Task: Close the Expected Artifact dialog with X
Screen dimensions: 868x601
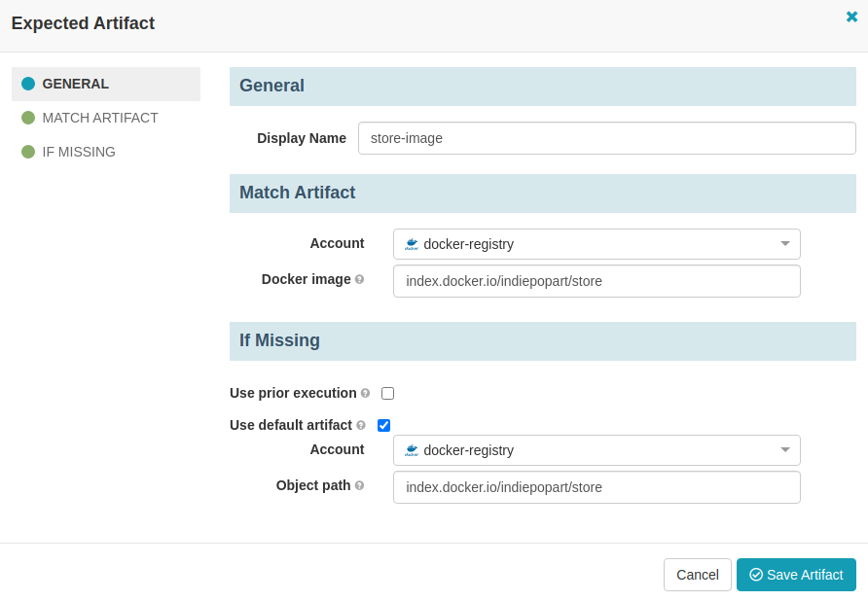Action: 851,17
